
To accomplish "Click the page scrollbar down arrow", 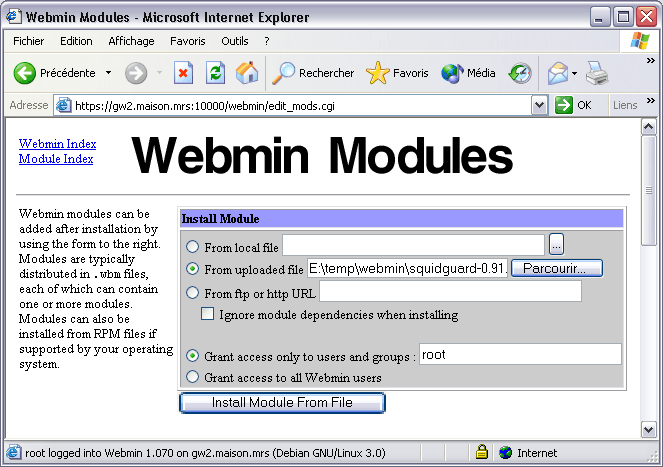I will coord(649,429).
